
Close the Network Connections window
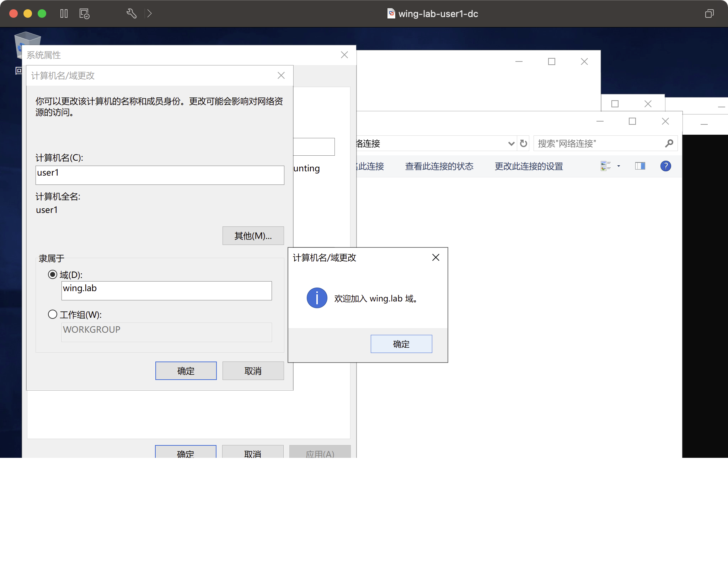pos(665,121)
